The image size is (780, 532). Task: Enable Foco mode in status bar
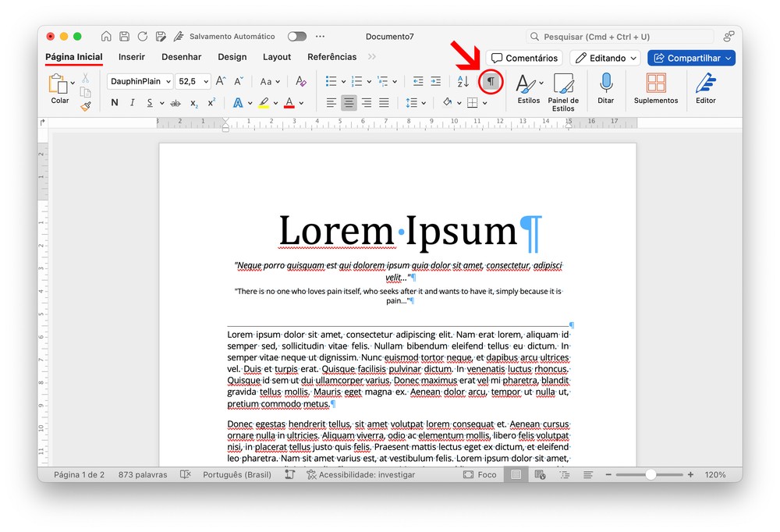pyautogui.click(x=480, y=474)
